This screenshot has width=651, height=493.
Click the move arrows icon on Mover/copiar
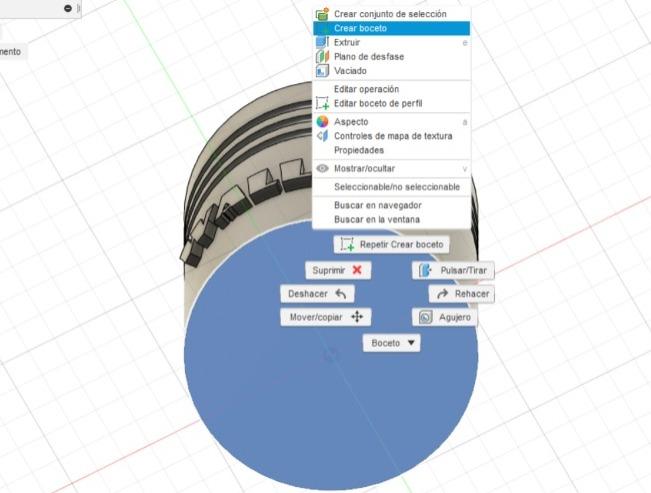357,317
